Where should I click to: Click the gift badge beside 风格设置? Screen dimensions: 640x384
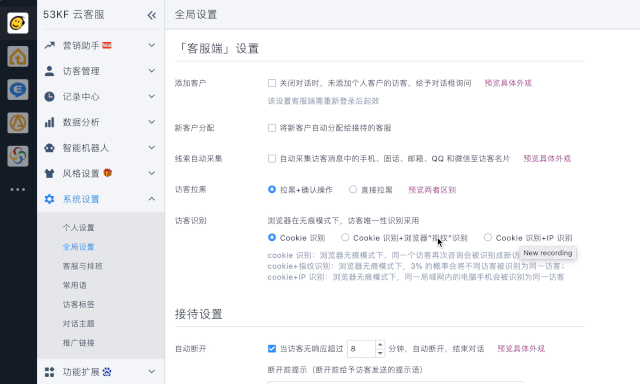coord(107,173)
